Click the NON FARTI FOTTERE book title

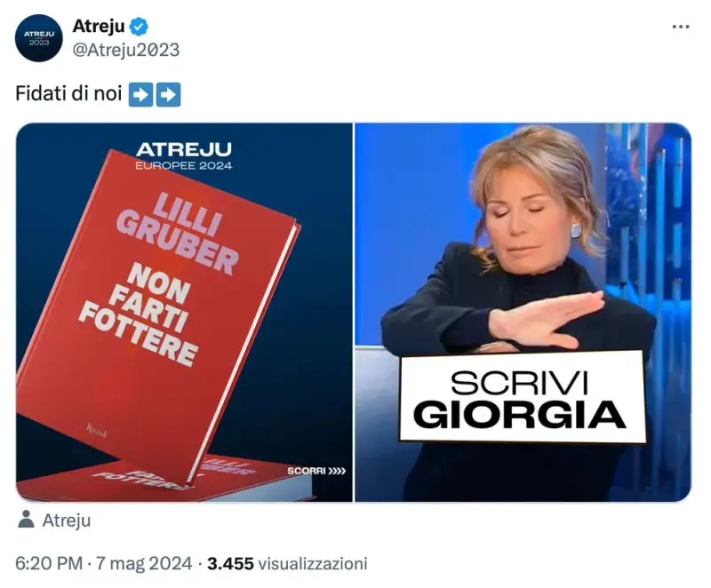(x=139, y=314)
